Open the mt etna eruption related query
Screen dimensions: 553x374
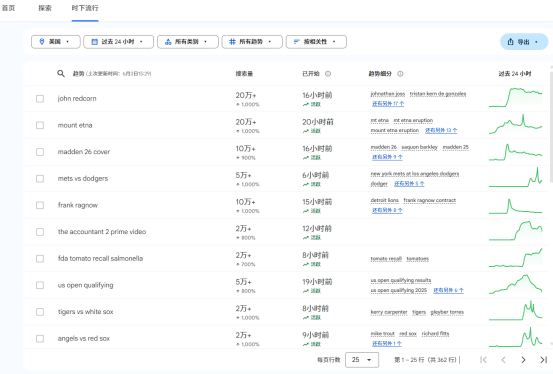point(413,120)
